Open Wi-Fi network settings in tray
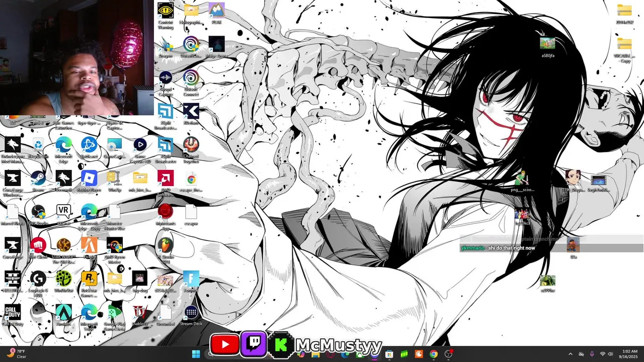This screenshot has width=644, height=362. click(x=602, y=354)
